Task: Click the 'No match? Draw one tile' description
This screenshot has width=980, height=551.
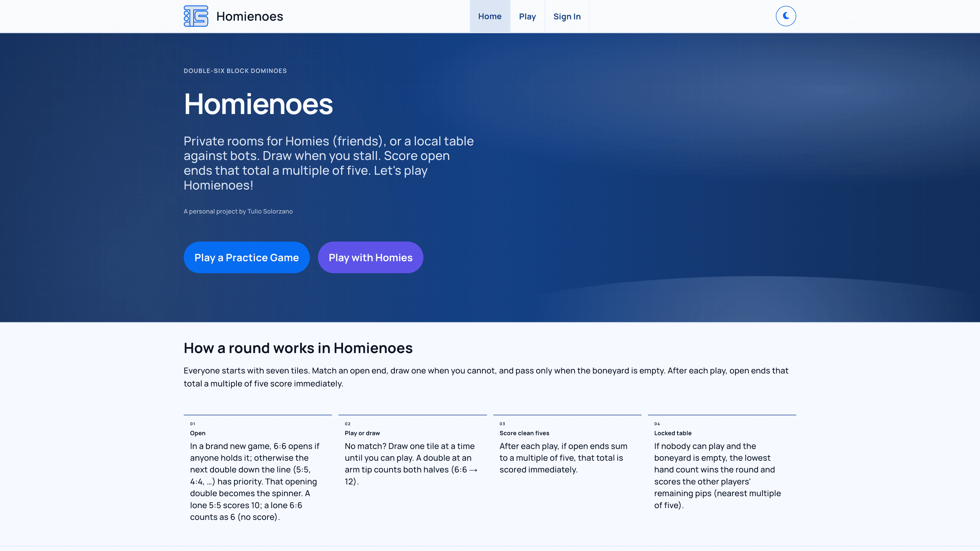Action: tap(411, 464)
